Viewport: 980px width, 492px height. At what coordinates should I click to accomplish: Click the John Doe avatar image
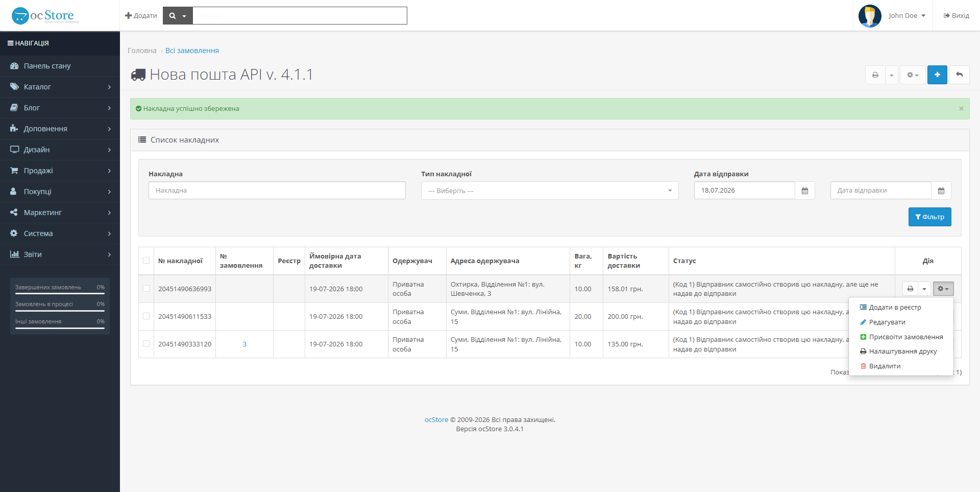pos(870,16)
